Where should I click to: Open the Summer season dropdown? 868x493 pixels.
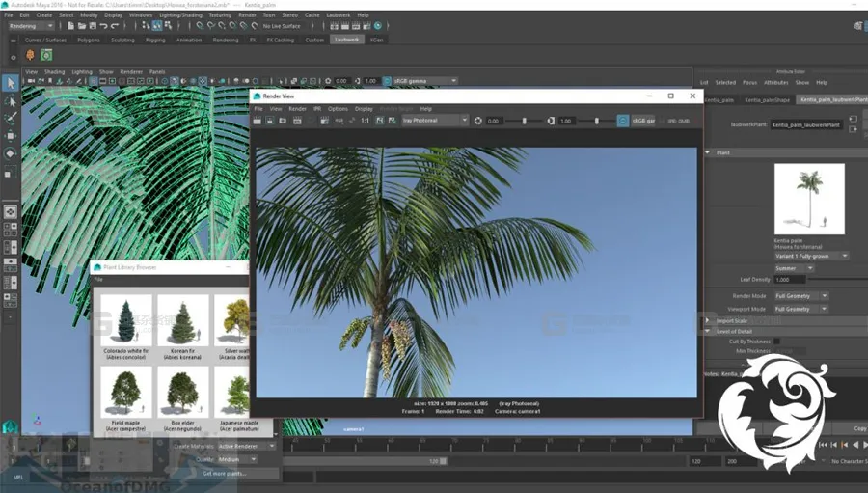coord(794,268)
